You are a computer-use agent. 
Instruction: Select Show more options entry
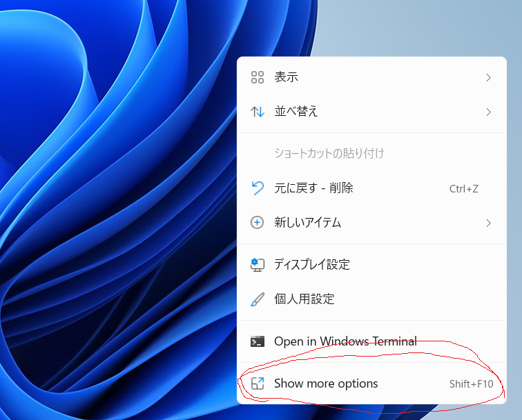372,383
